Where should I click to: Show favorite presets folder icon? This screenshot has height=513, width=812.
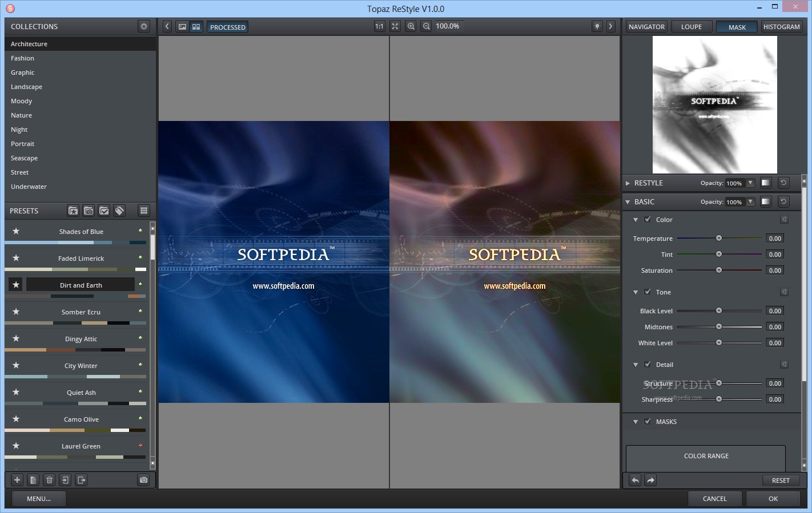coord(73,211)
